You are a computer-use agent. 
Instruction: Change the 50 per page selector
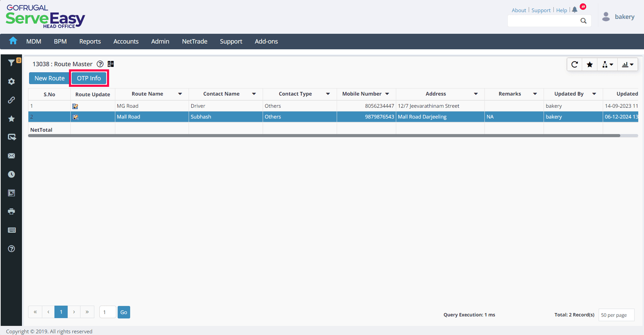(616, 315)
